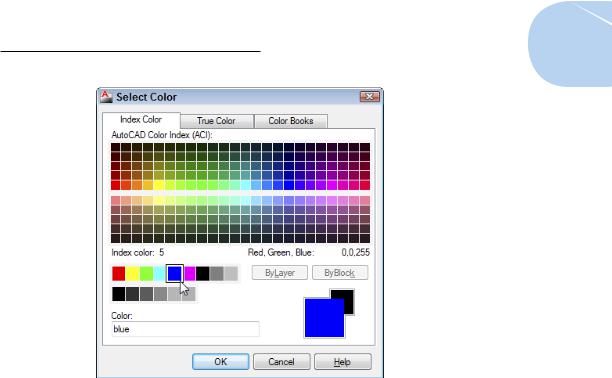
Task: Pick the lightest gray swatch in the standard colors row
Action: coord(231,273)
